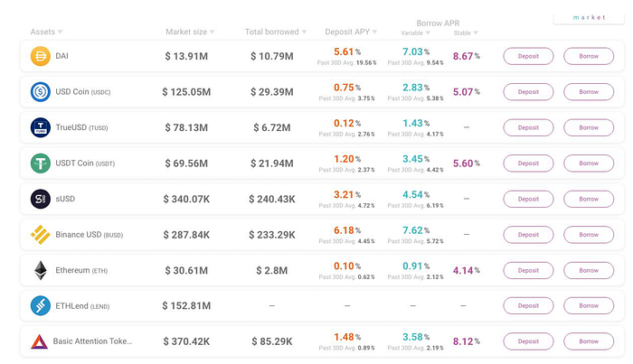Click Borrow button for USD Coin

pos(589,91)
